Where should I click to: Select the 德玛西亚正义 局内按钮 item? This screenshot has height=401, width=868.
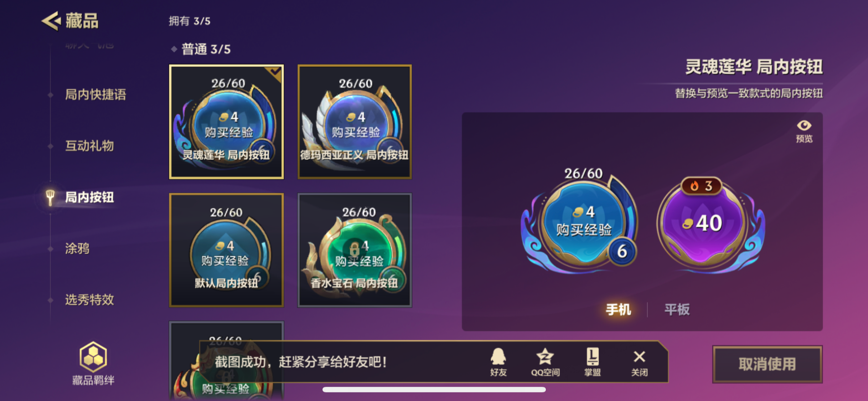pos(355,122)
